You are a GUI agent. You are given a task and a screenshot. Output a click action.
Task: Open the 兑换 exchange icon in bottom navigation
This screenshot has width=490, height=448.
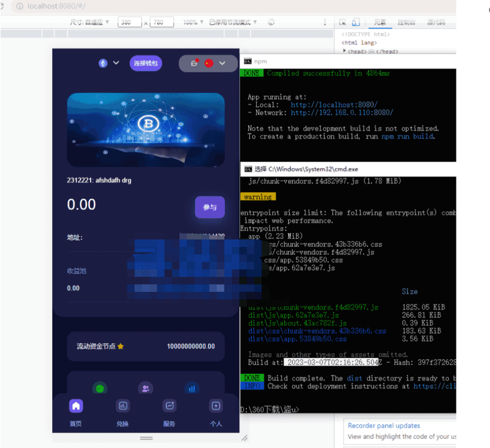[123, 406]
